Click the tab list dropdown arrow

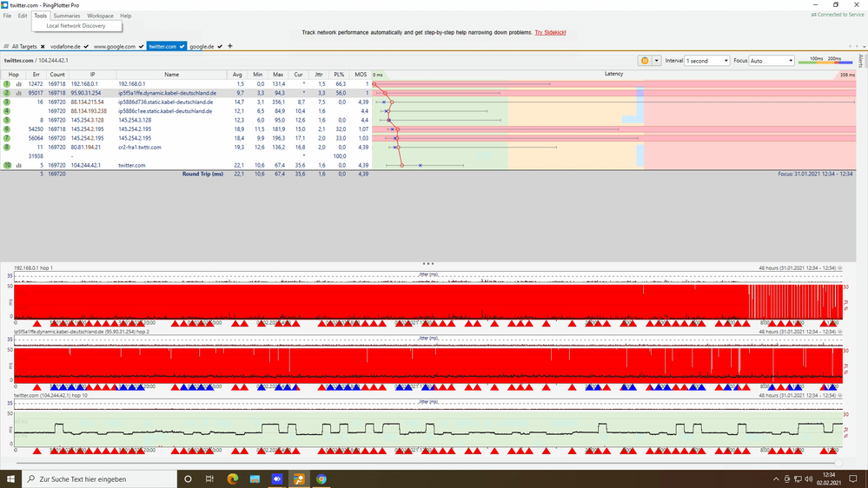point(865,47)
